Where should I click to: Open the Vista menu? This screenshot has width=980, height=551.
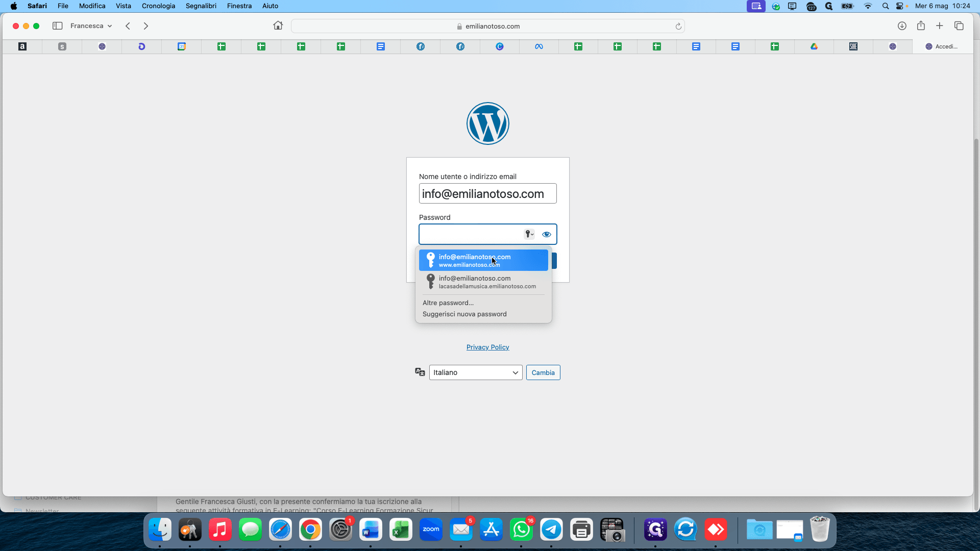pos(123,6)
